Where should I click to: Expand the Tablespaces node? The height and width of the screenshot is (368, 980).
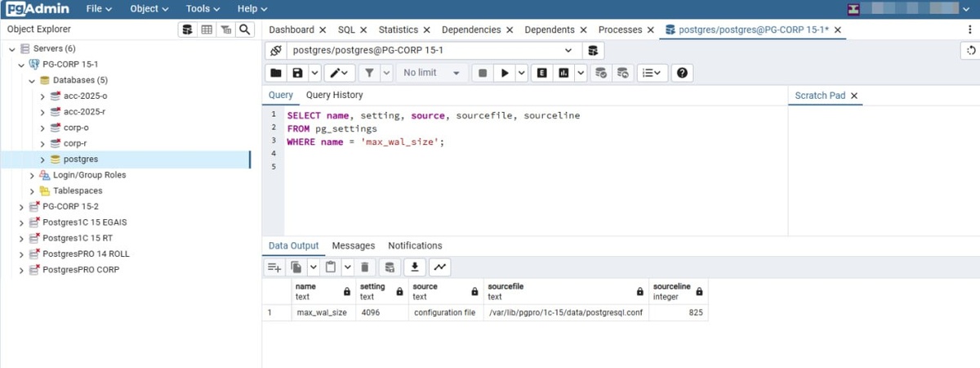click(x=32, y=191)
